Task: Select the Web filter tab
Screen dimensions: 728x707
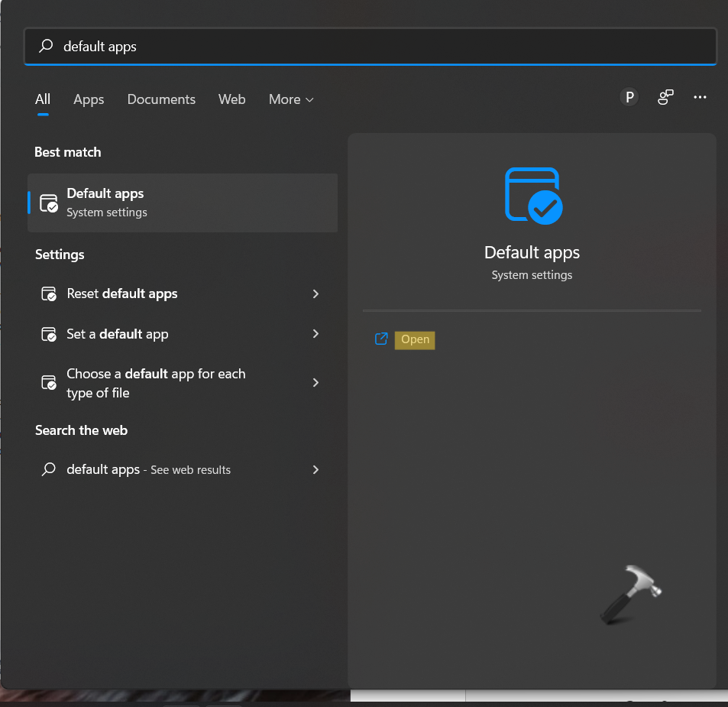Action: point(231,99)
